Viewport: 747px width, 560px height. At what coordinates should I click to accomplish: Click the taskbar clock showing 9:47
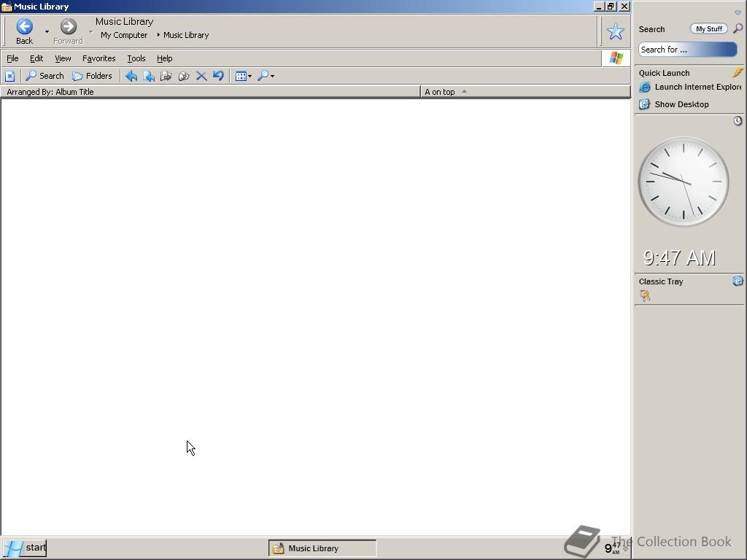click(612, 548)
